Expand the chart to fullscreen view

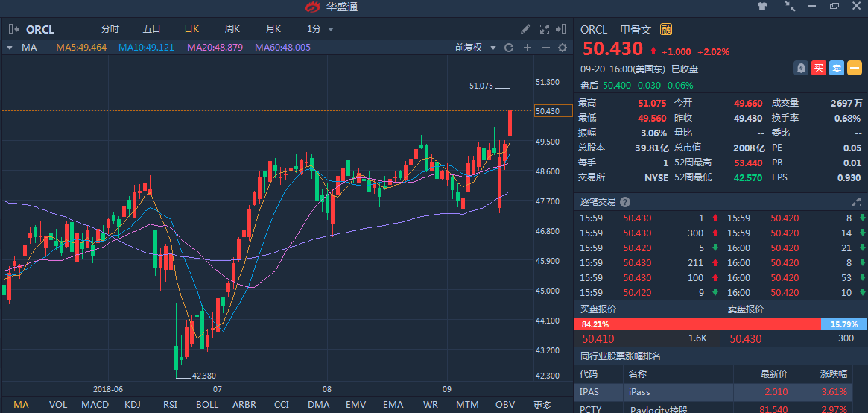pos(545,29)
